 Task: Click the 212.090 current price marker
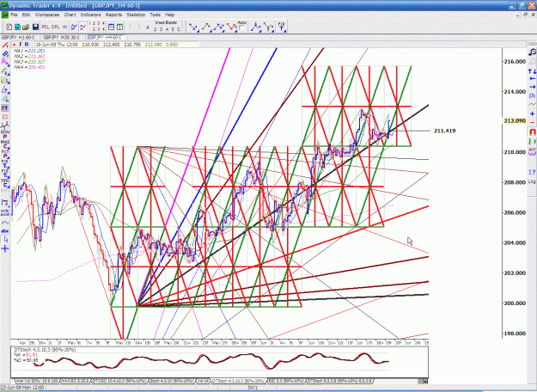point(515,121)
